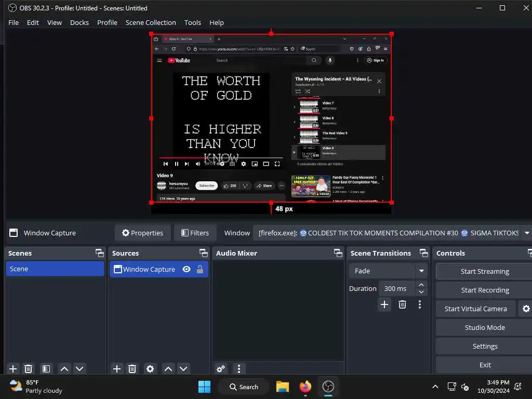532x399 pixels.
Task: Open OBS Settings button
Action: tap(485, 346)
